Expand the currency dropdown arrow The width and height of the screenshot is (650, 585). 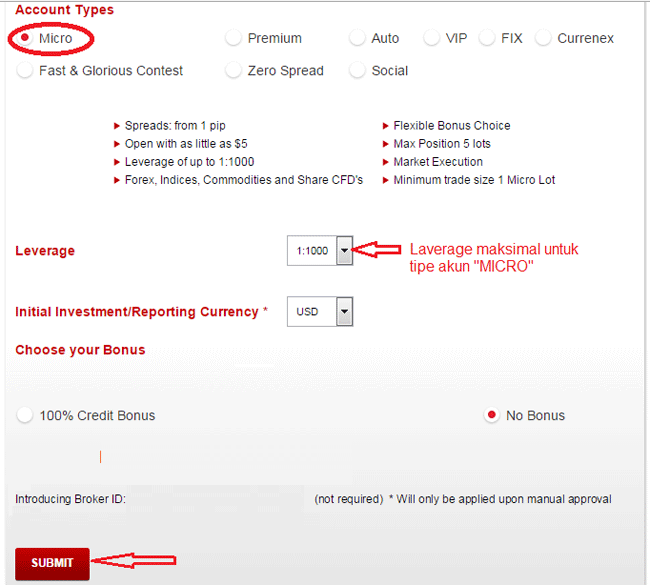click(344, 311)
